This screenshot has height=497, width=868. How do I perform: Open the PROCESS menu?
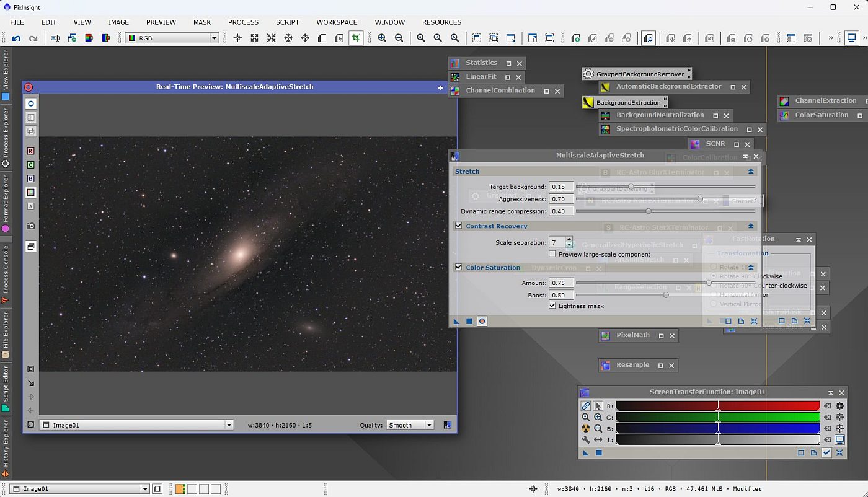tap(243, 22)
